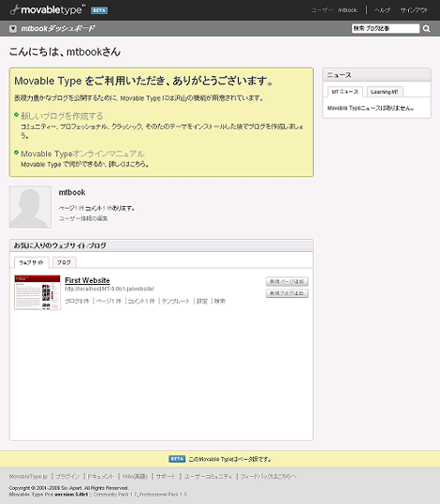This screenshot has height=504, width=440.
Task: Click the mtbook ダッシュボード title
Action: 58,29
